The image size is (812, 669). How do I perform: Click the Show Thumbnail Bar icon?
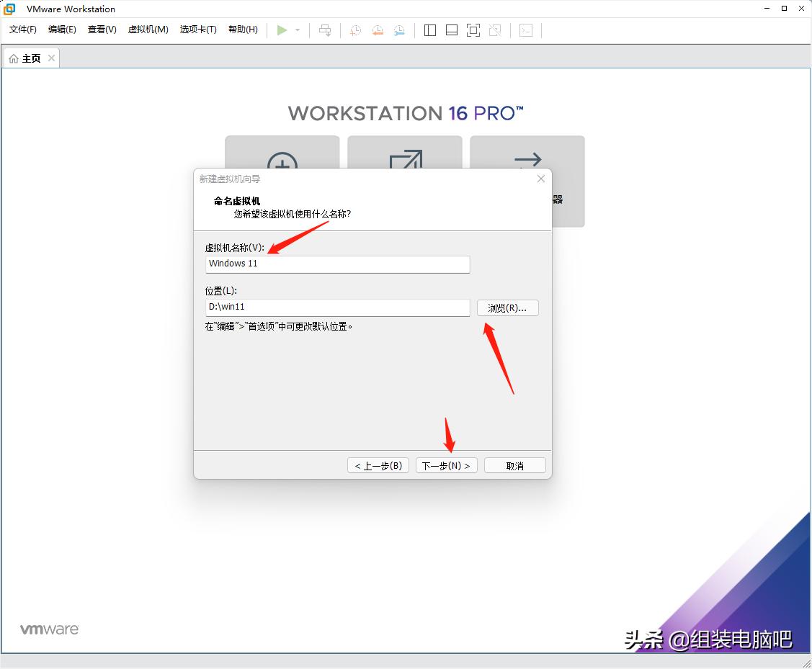click(x=450, y=30)
